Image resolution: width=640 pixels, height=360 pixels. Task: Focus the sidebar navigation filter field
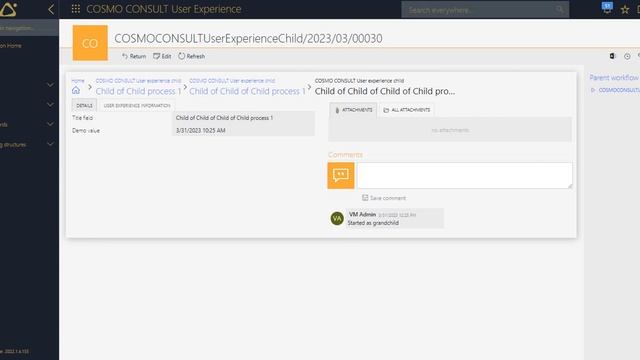click(x=29, y=28)
